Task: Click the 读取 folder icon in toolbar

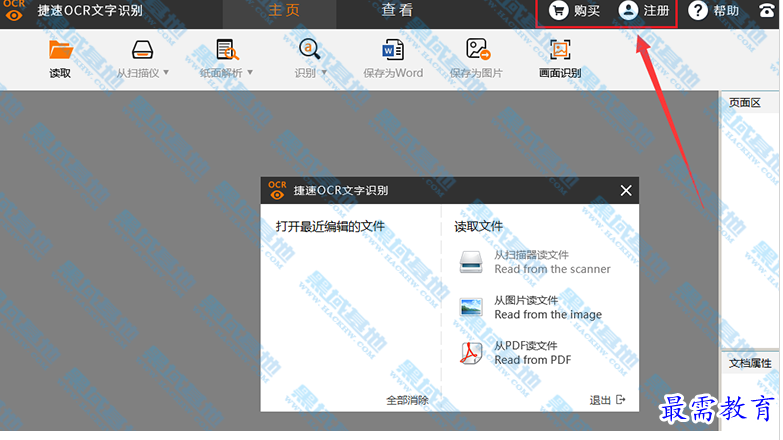Action: point(60,50)
